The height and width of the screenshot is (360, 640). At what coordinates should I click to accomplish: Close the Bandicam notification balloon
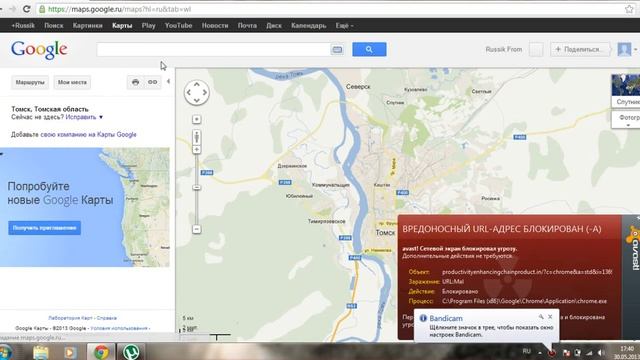pyautogui.click(x=550, y=317)
